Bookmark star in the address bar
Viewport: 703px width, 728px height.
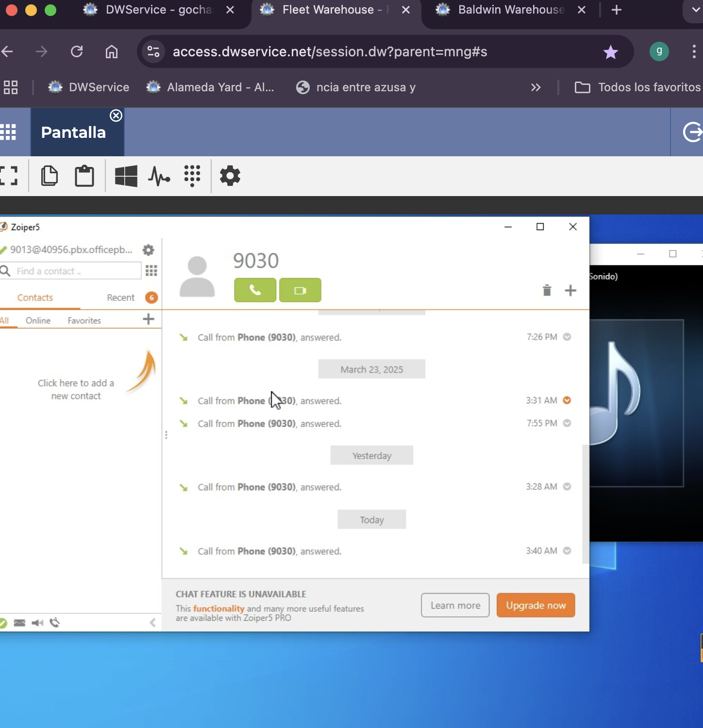click(611, 51)
